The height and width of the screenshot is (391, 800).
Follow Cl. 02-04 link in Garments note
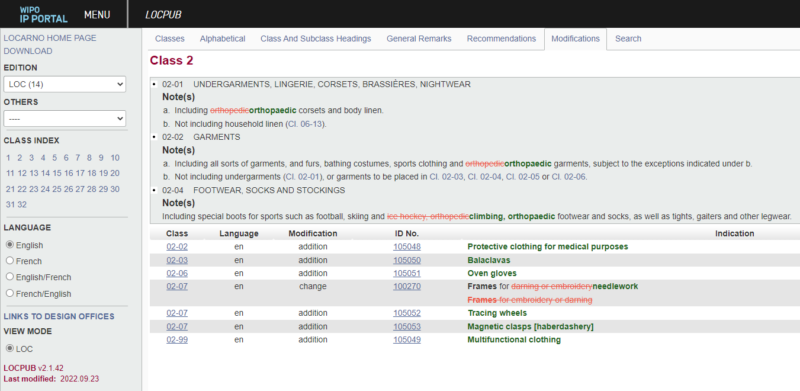coord(484,177)
